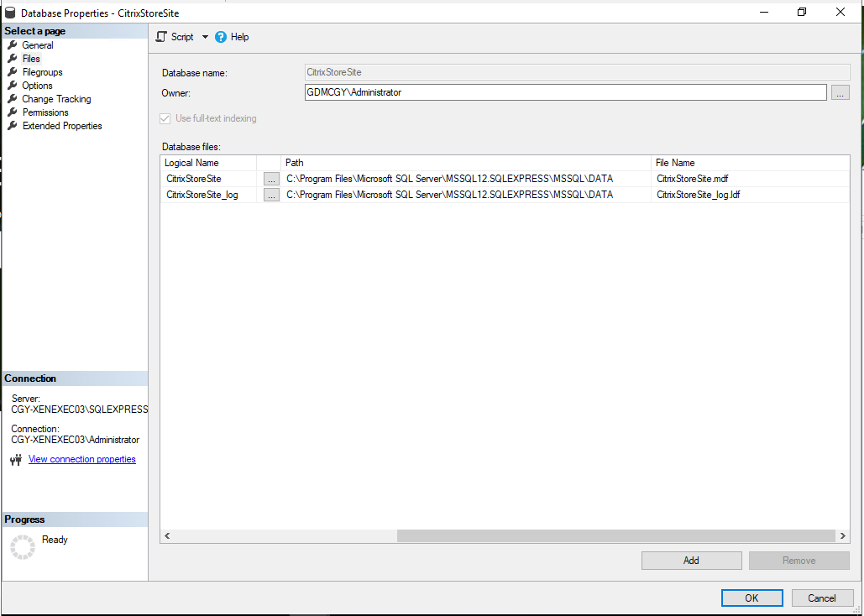The height and width of the screenshot is (616, 864).
Task: Click the Script scroll icon
Action: pyautogui.click(x=161, y=37)
